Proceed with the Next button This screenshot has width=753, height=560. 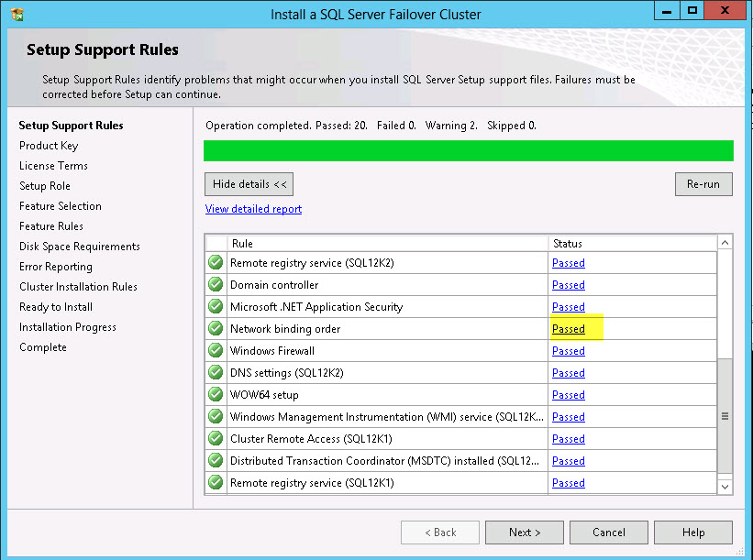coord(525,533)
